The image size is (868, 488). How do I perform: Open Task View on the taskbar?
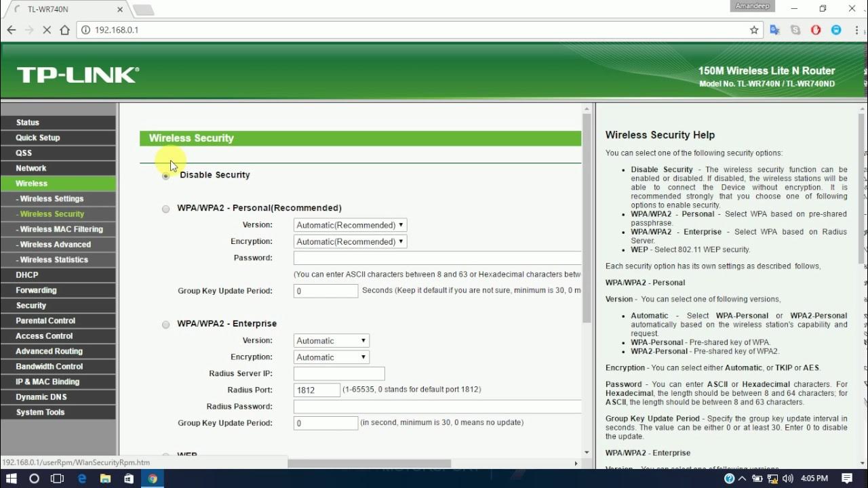(58, 479)
